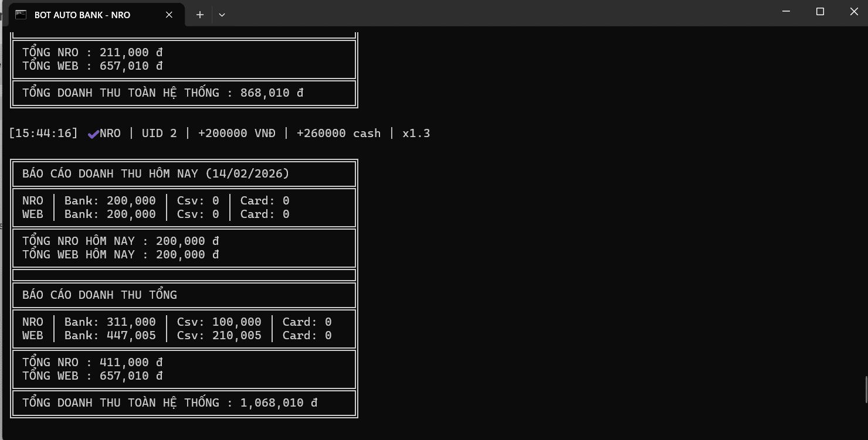This screenshot has width=868, height=440.
Task: Close the BOT AUTO BANK - NRO tab
Action: (169, 15)
